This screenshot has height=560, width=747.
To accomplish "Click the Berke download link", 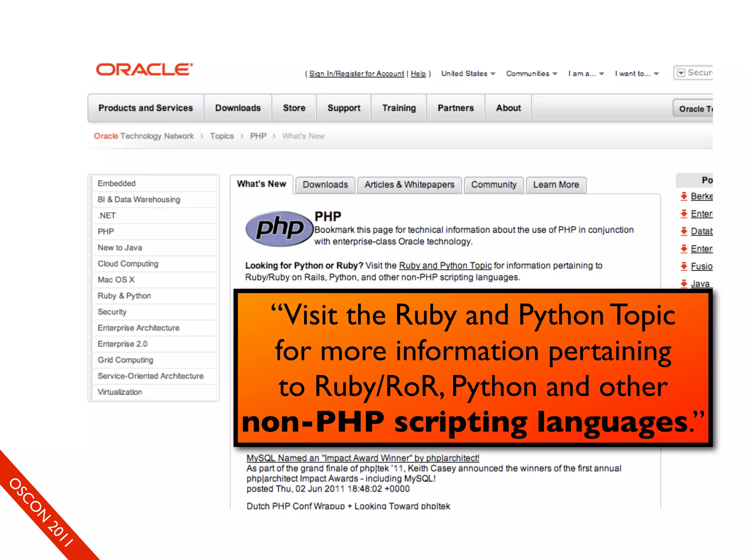I will [702, 196].
